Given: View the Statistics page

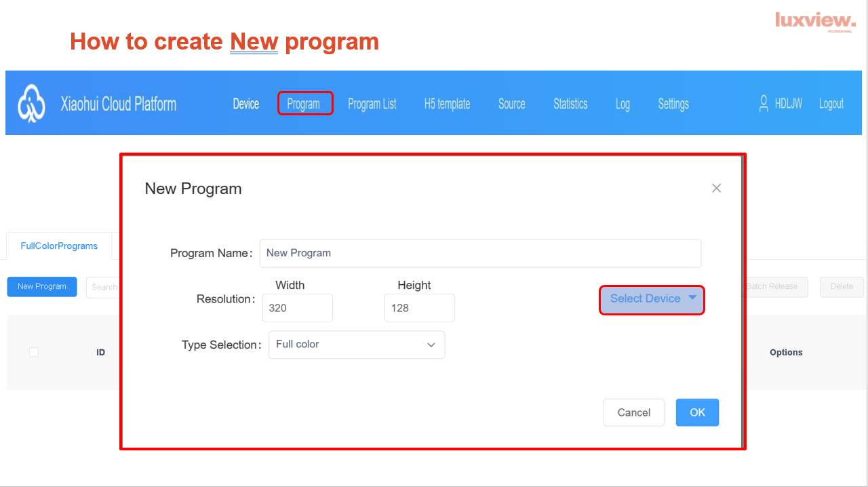Looking at the screenshot, I should tap(570, 104).
